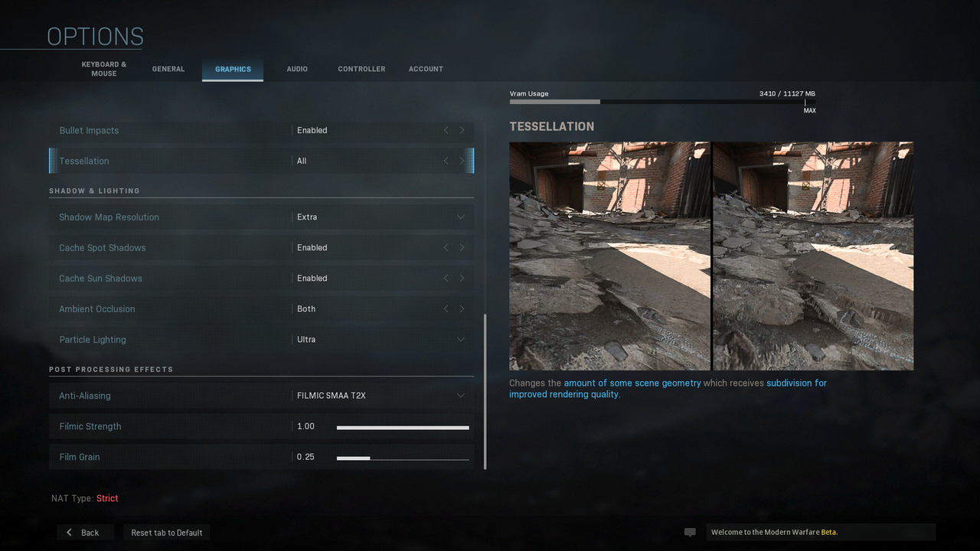Adjust the Filmic Strength slider
The image size is (980, 551).
click(x=403, y=427)
